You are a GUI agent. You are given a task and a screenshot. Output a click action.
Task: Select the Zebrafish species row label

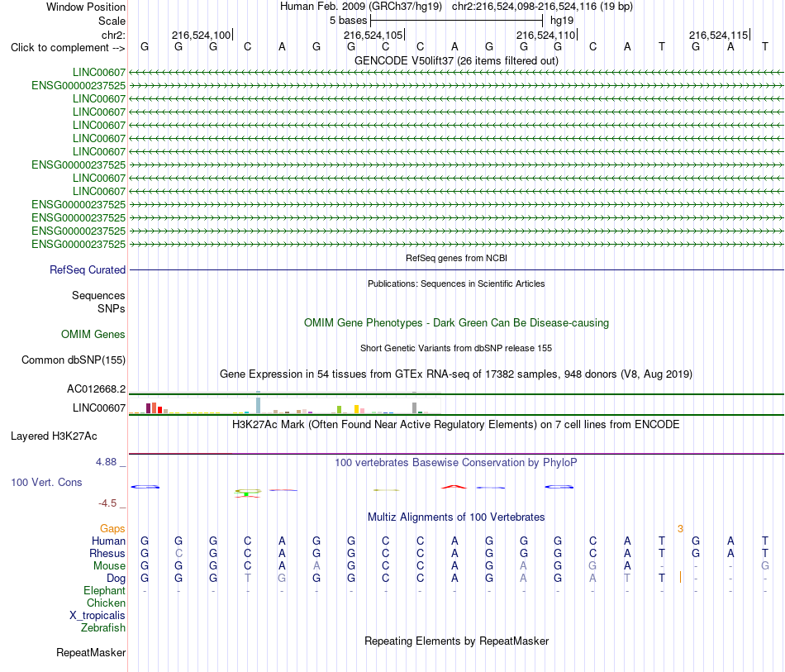point(103,627)
